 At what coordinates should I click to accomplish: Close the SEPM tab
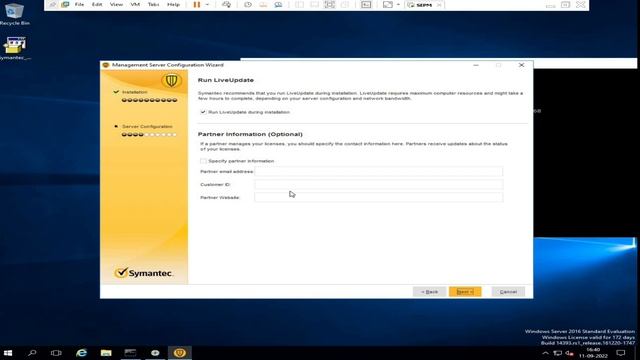point(439,5)
